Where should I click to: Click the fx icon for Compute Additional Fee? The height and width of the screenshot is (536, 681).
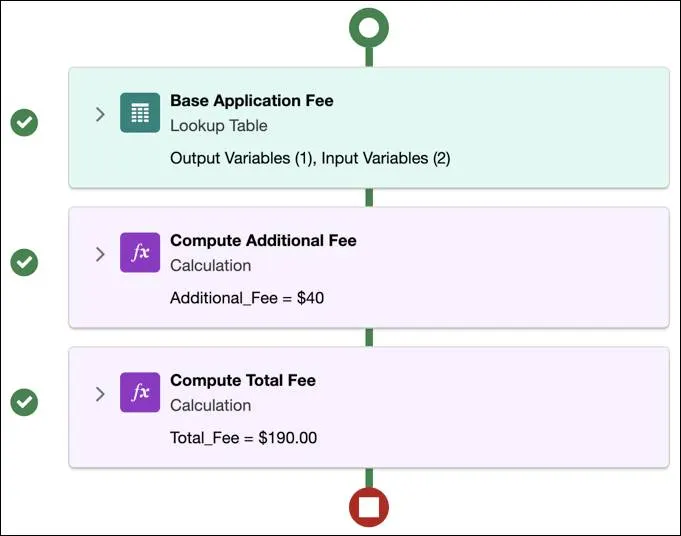click(x=140, y=252)
